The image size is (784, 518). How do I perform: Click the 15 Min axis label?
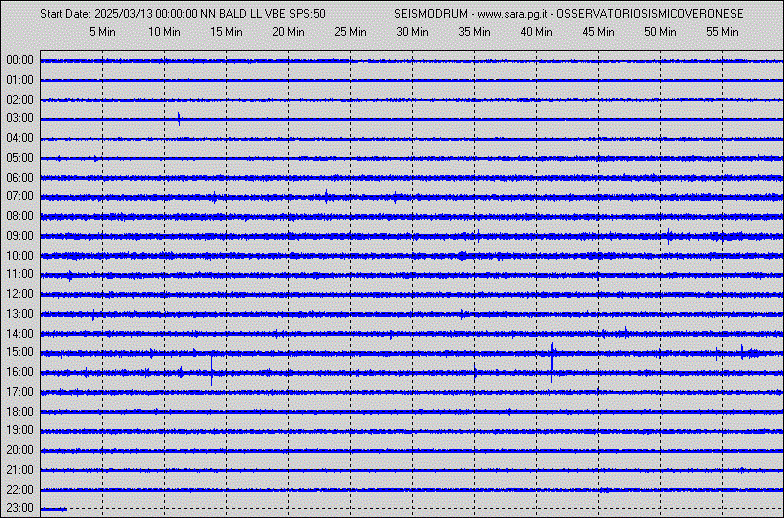point(226,32)
